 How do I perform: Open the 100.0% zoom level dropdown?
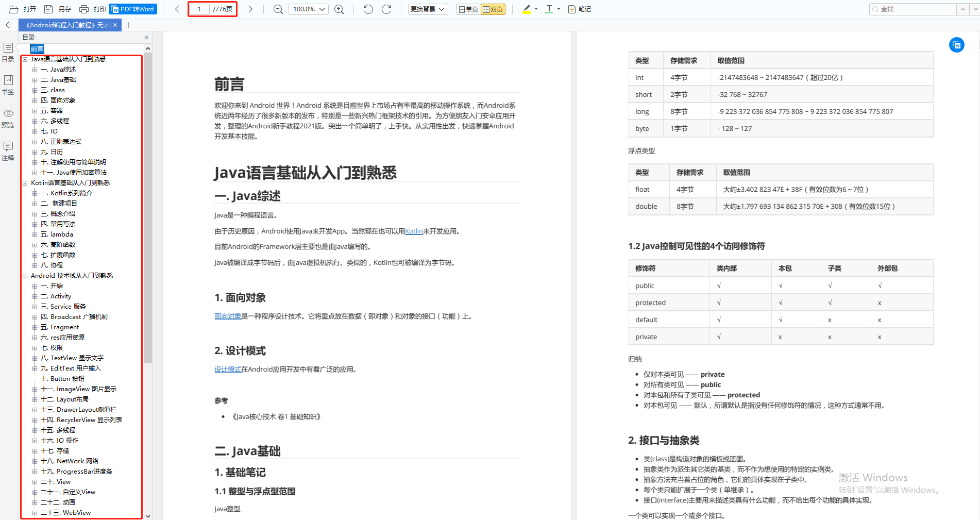coord(309,9)
